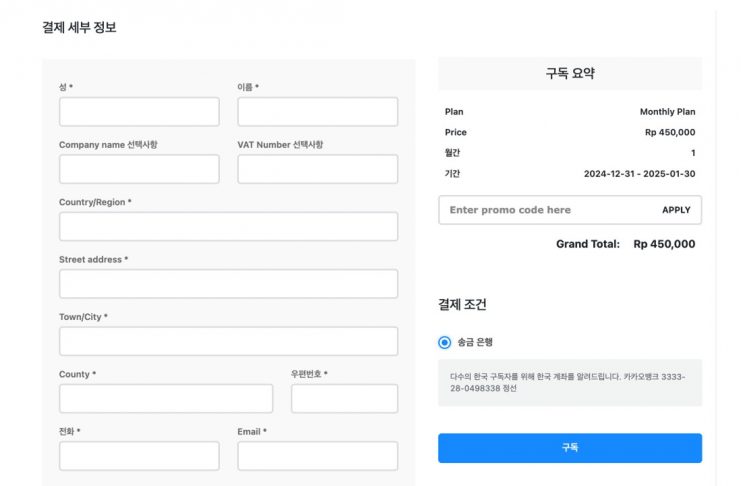
Task: Click the County input box
Action: 166,398
